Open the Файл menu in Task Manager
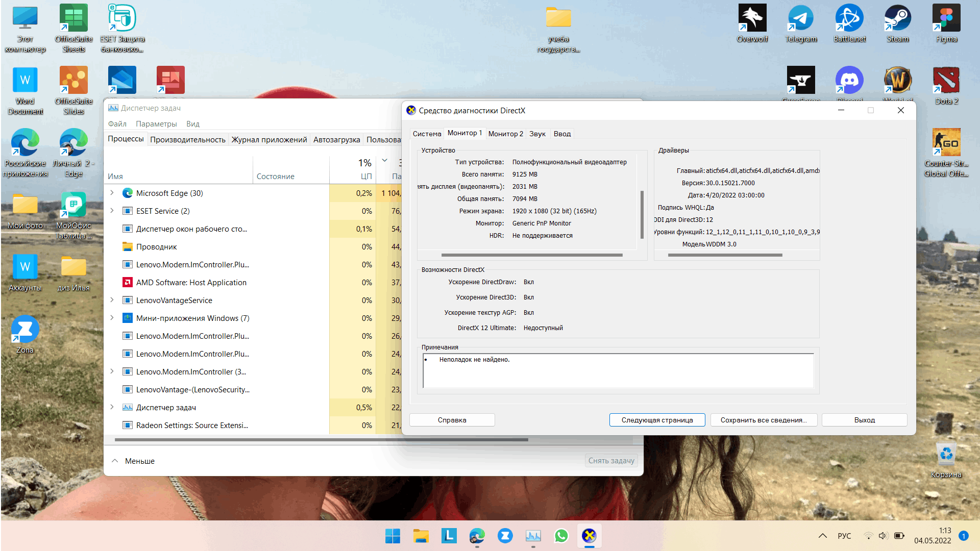 (x=117, y=124)
